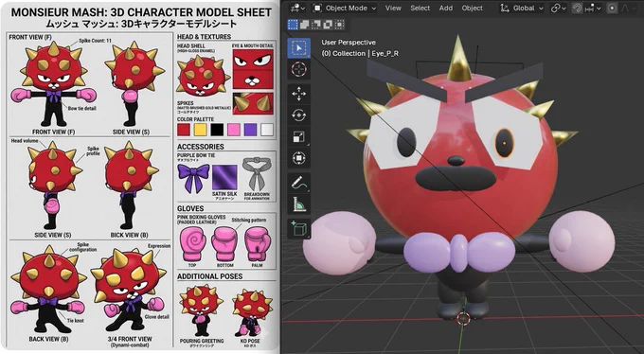Open the snapping options dropdown
This screenshot has width=644, height=354.
coord(594,8)
